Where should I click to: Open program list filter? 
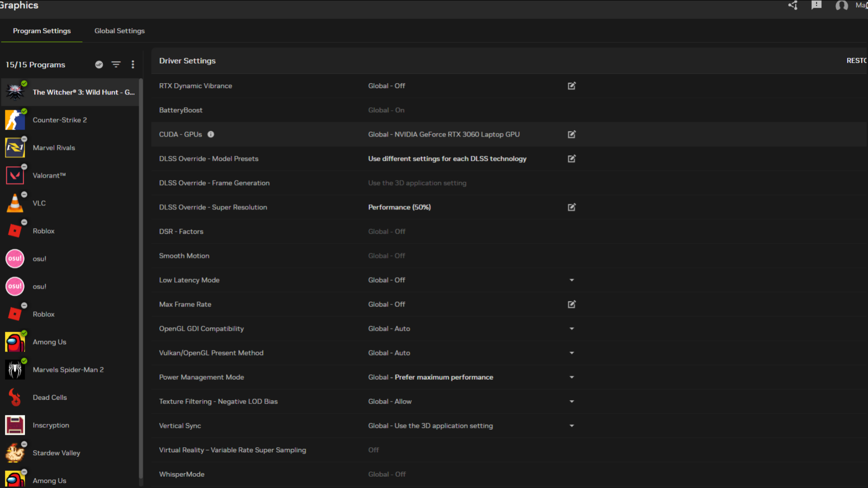coord(116,65)
